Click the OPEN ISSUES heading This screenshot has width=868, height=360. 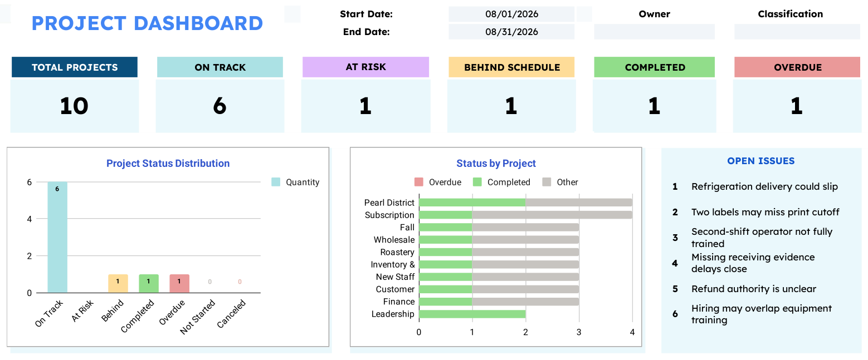click(761, 161)
